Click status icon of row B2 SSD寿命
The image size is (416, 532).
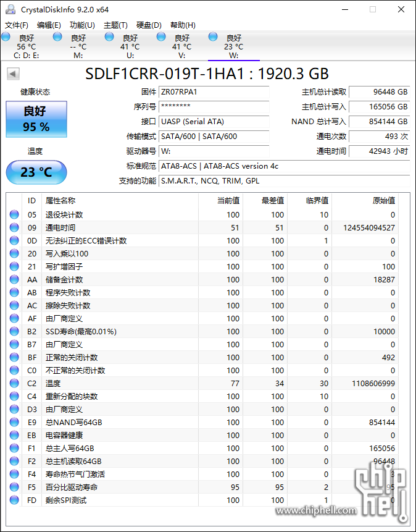pos(14,331)
